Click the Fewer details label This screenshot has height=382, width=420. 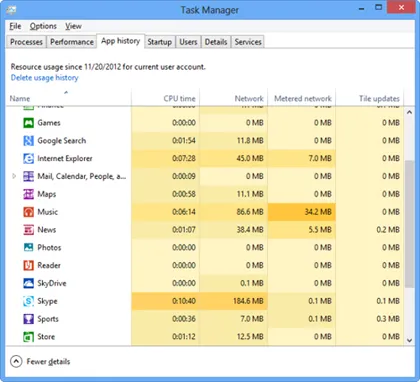[48, 362]
